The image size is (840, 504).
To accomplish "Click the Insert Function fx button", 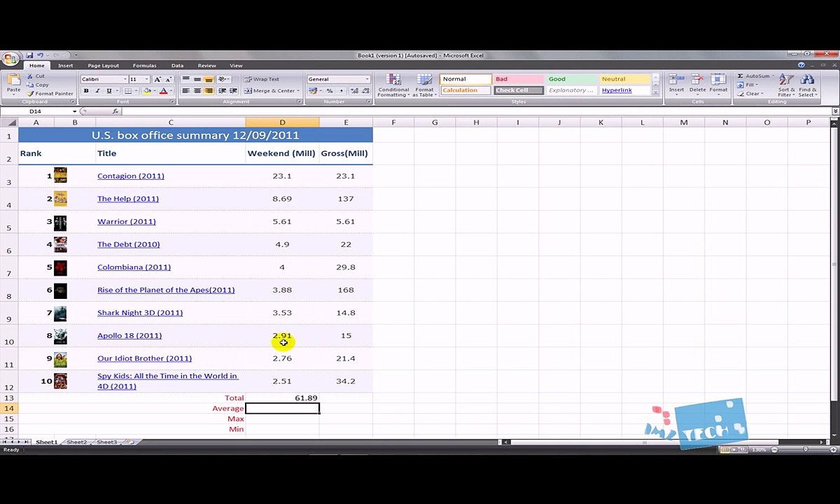I will pyautogui.click(x=115, y=111).
